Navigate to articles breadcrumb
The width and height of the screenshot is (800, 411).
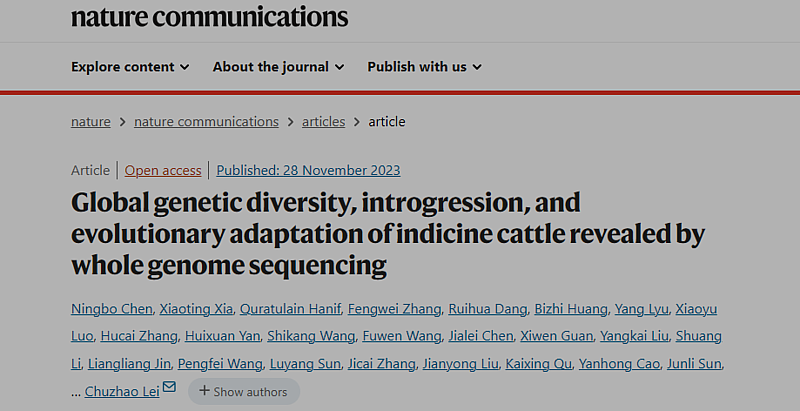(x=323, y=122)
